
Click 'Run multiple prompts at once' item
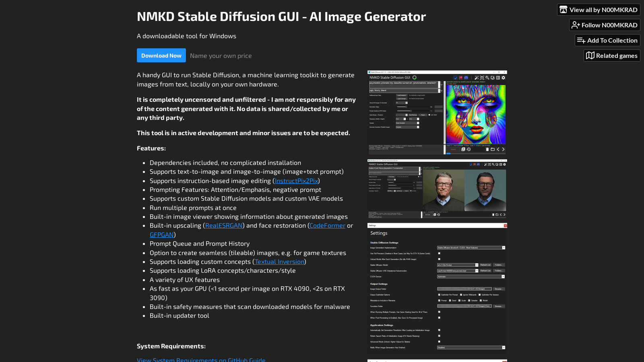193,208
